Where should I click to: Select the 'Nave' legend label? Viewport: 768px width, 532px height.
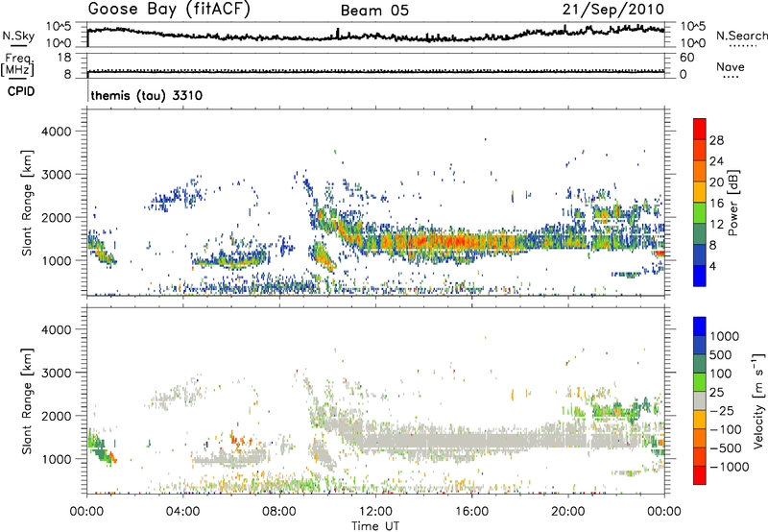(731, 66)
